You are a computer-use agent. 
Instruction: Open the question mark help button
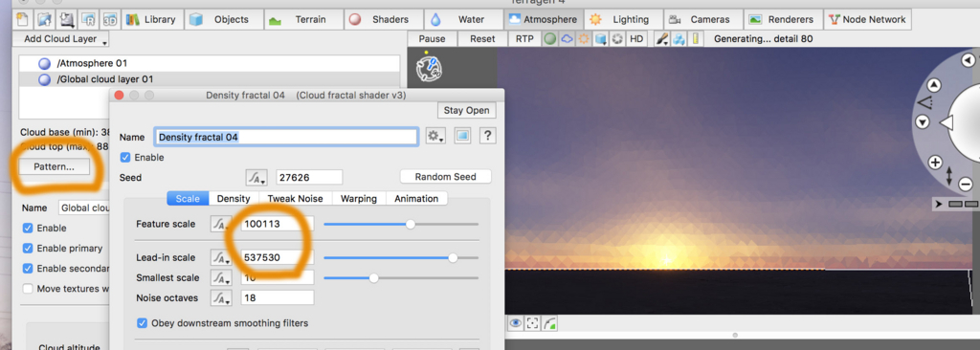click(487, 136)
